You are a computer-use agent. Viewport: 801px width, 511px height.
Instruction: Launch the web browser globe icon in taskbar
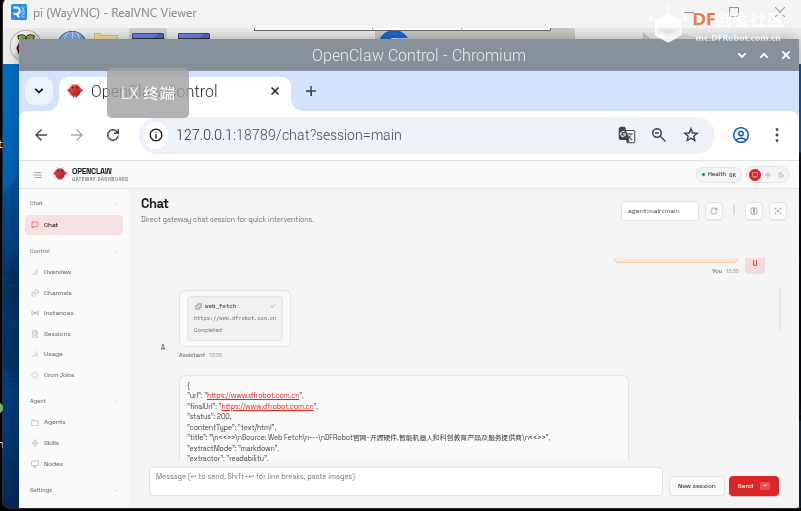click(72, 36)
